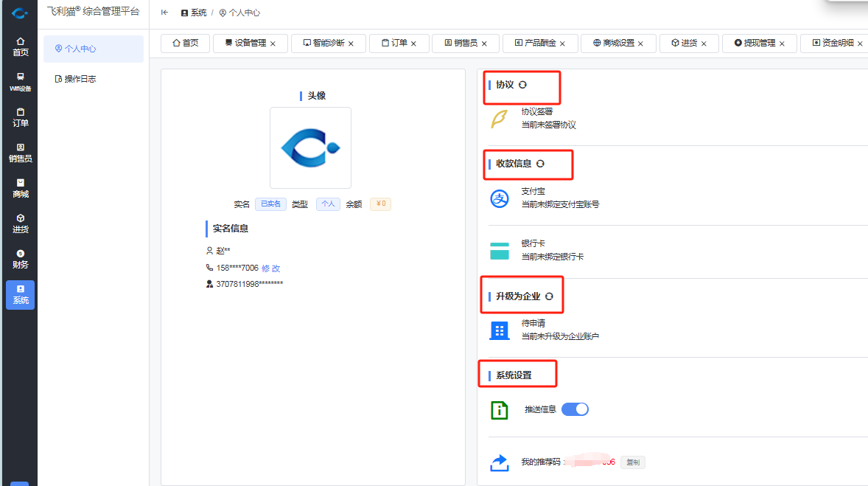The height and width of the screenshot is (486, 868).
Task: Open 进货 sidebar section
Action: tap(20, 223)
